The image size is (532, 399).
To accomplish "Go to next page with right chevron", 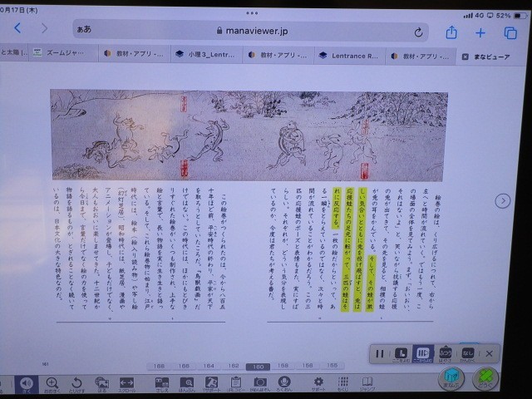I will click(x=502, y=200).
